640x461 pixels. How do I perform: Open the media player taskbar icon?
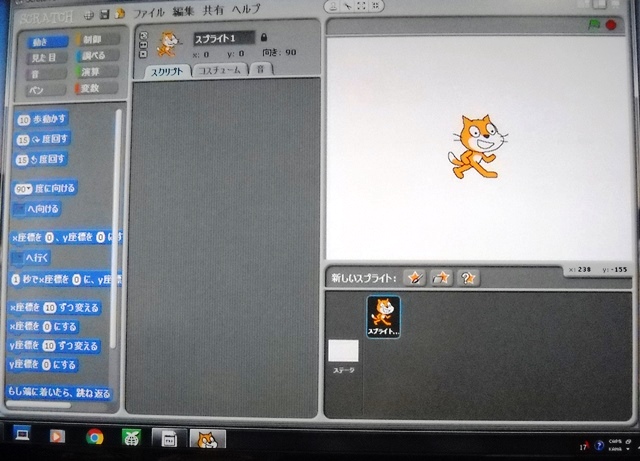pos(57,437)
